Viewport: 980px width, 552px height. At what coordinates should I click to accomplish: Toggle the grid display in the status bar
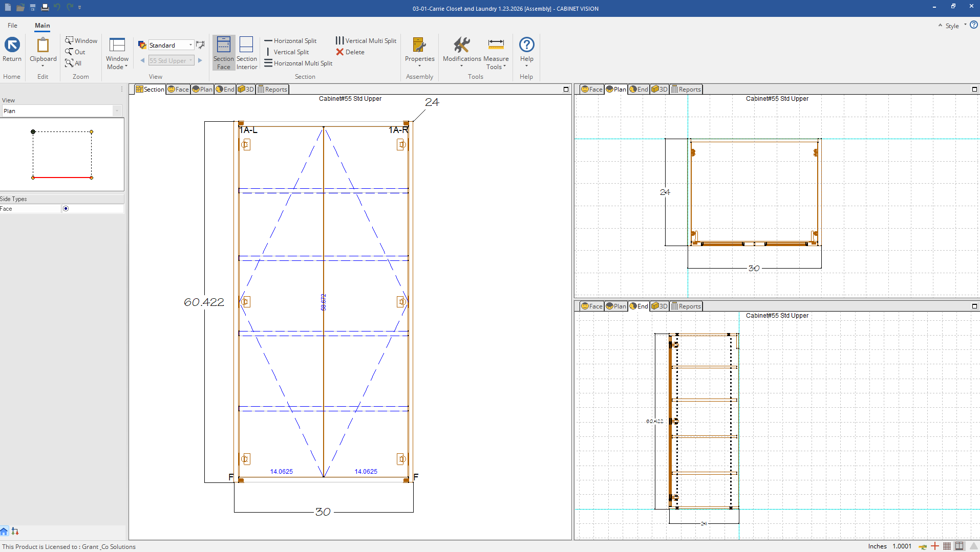click(947, 546)
